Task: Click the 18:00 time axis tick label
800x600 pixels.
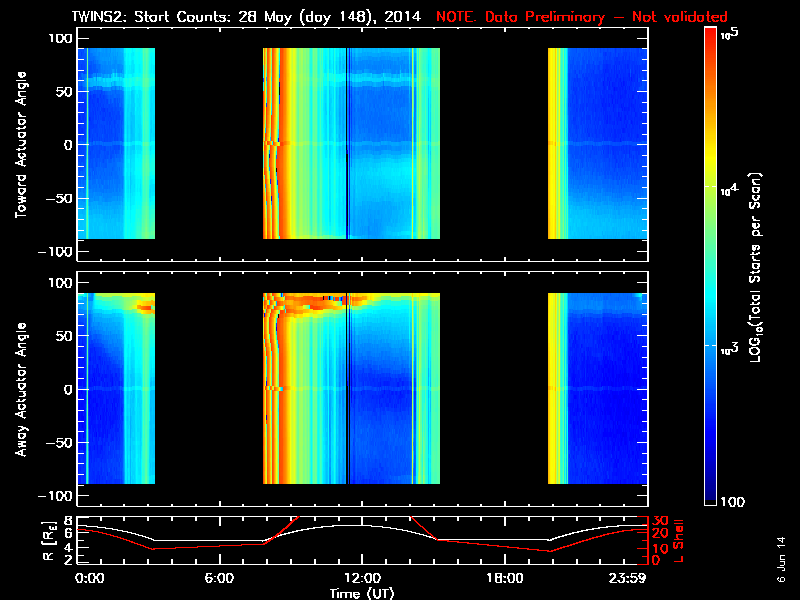Action: point(505,578)
